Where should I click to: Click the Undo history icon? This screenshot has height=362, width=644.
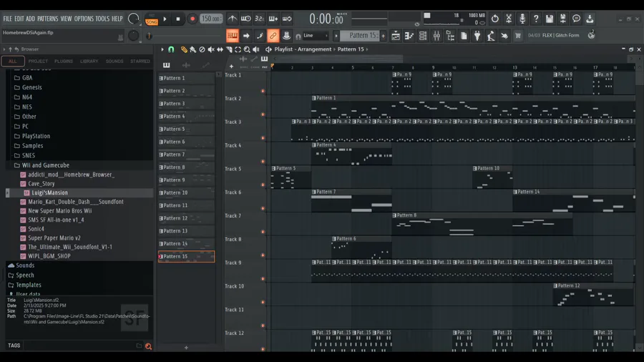pyautogui.click(x=495, y=19)
